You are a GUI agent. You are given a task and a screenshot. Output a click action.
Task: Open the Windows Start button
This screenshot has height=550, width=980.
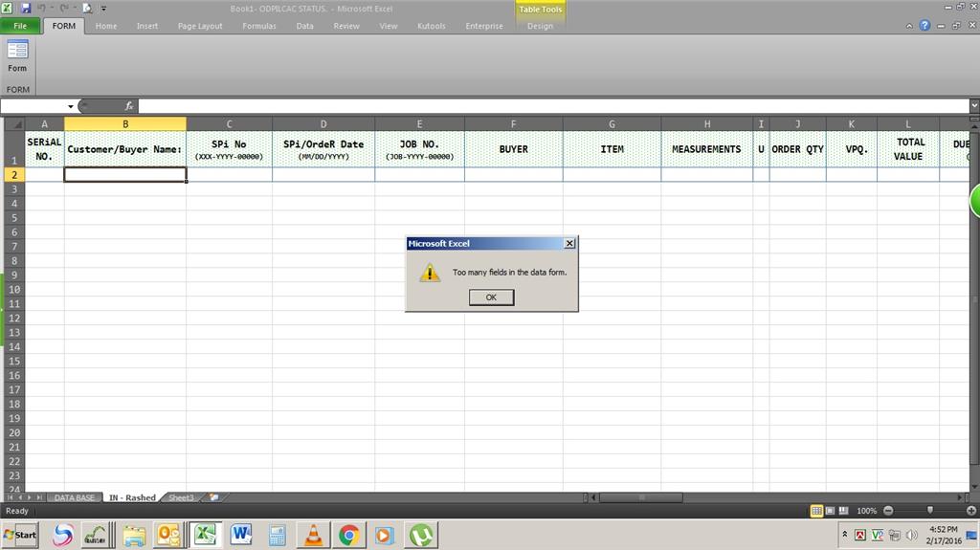[x=20, y=535]
